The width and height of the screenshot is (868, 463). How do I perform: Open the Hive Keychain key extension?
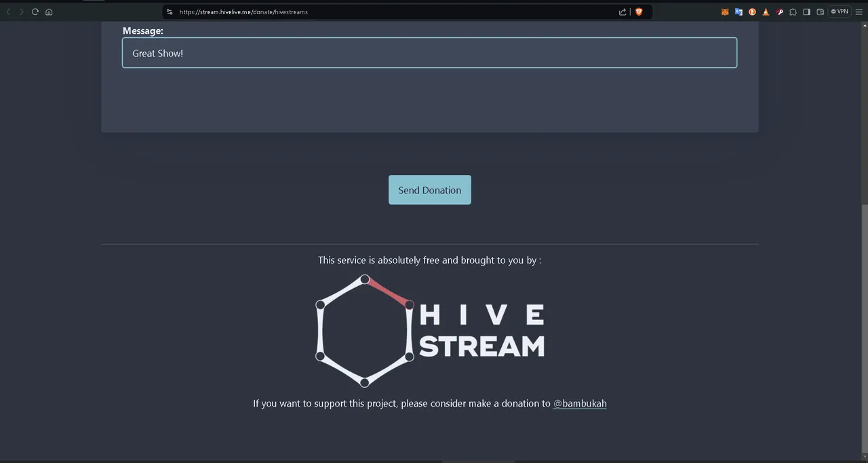coord(779,12)
